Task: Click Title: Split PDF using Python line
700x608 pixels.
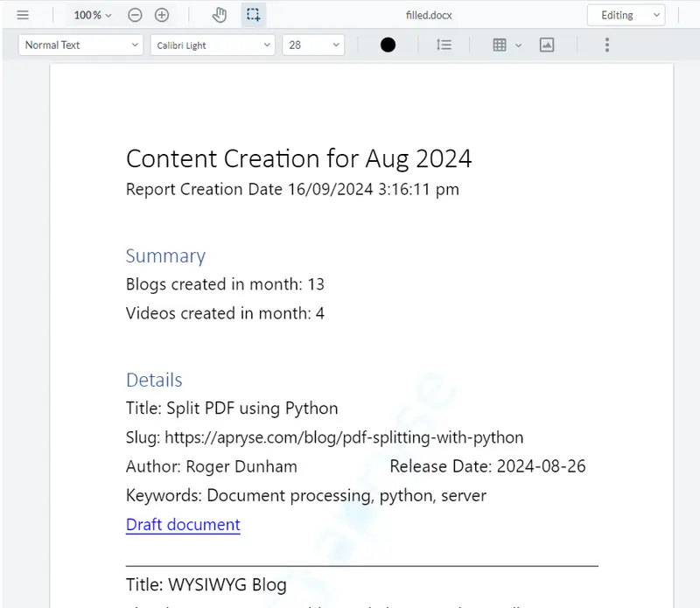Action: click(232, 409)
